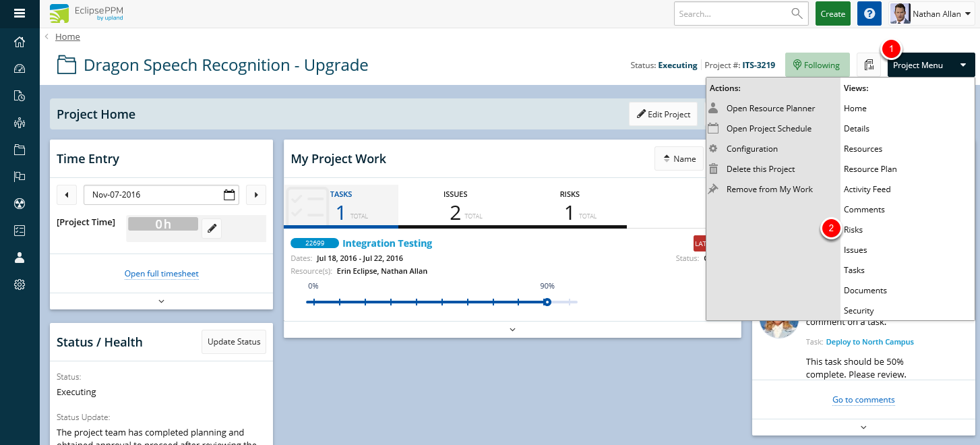Open Home view from Project Menu
This screenshot has height=445, width=980.
click(855, 109)
